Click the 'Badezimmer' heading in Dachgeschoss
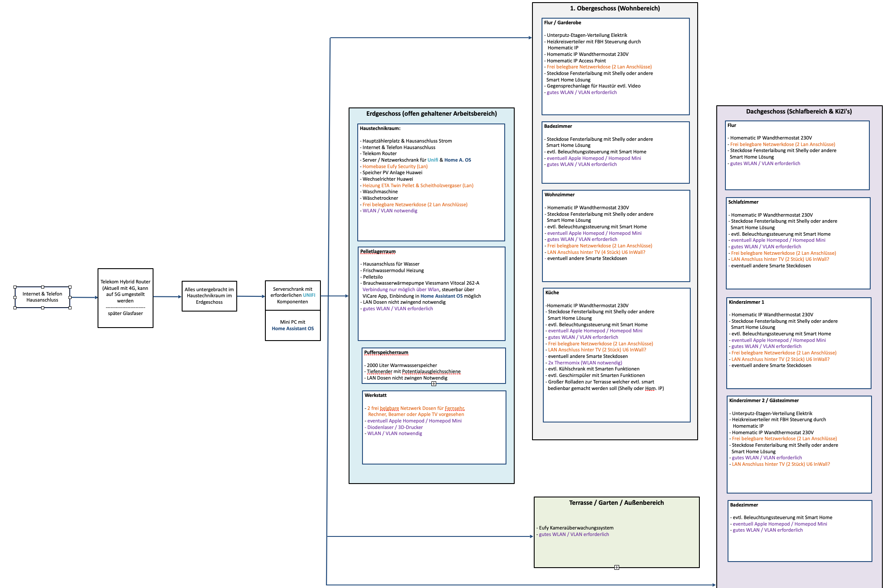Viewport: 888px width, 588px height. click(744, 505)
